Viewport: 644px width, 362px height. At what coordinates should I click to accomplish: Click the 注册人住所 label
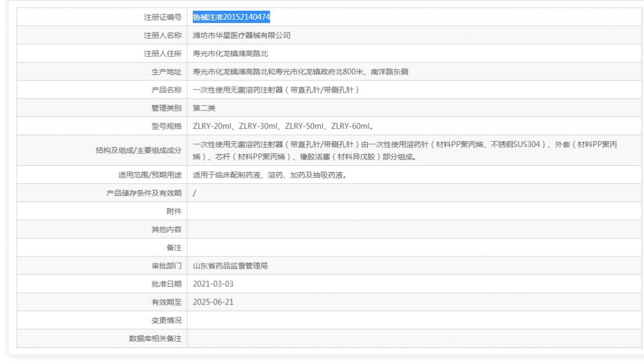(x=163, y=54)
